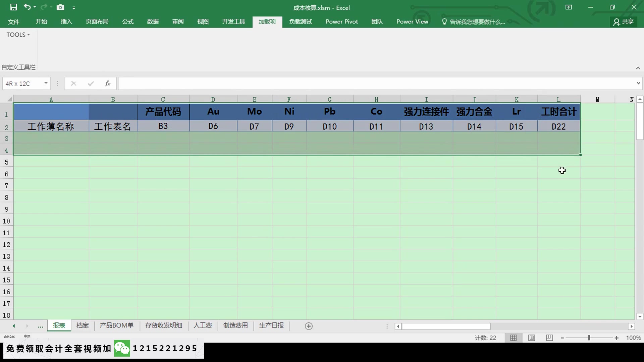
Task: Click the 工作薄名称 cell
Action: 51,126
